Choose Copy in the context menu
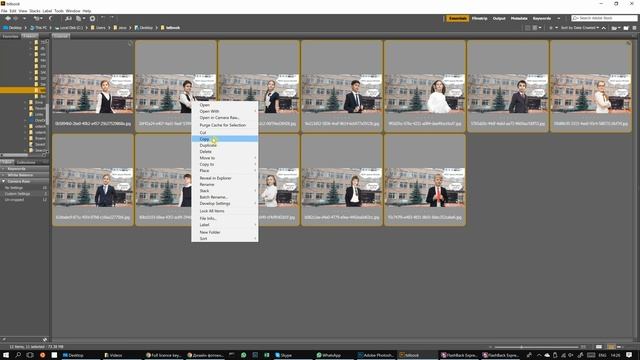Screen dimensions: 640x360 coord(224,139)
